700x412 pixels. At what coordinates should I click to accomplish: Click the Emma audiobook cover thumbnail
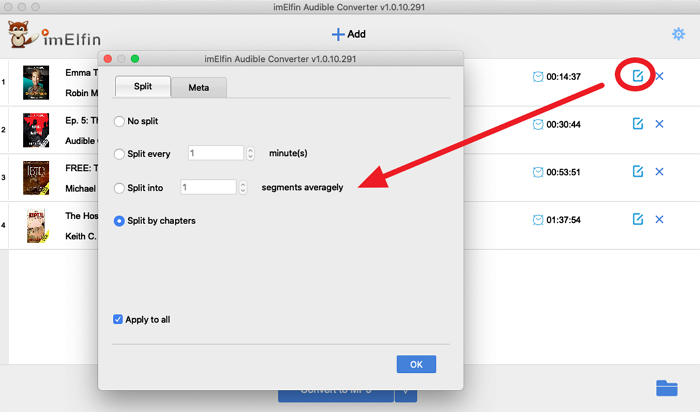coord(36,83)
